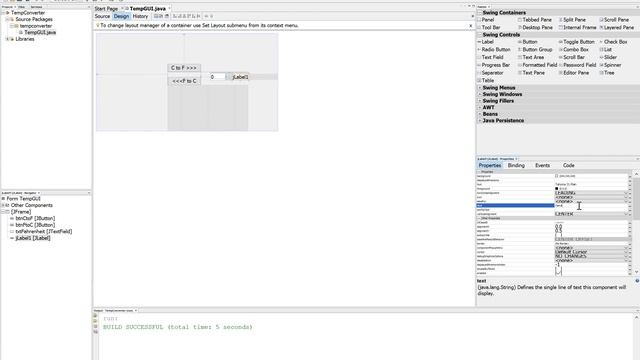This screenshot has width=640, height=360.
Task: Add a Label from the Swing Controls palette
Action: click(487, 42)
